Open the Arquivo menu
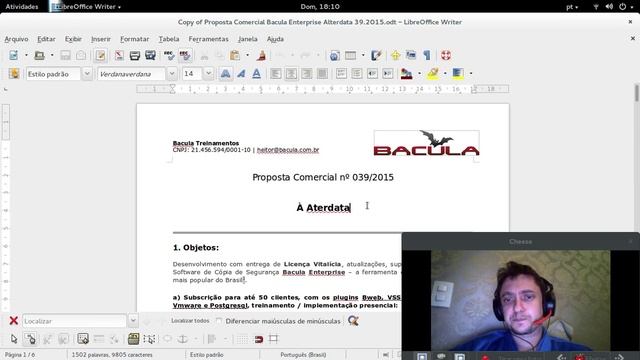640x360 pixels. pyautogui.click(x=16, y=39)
